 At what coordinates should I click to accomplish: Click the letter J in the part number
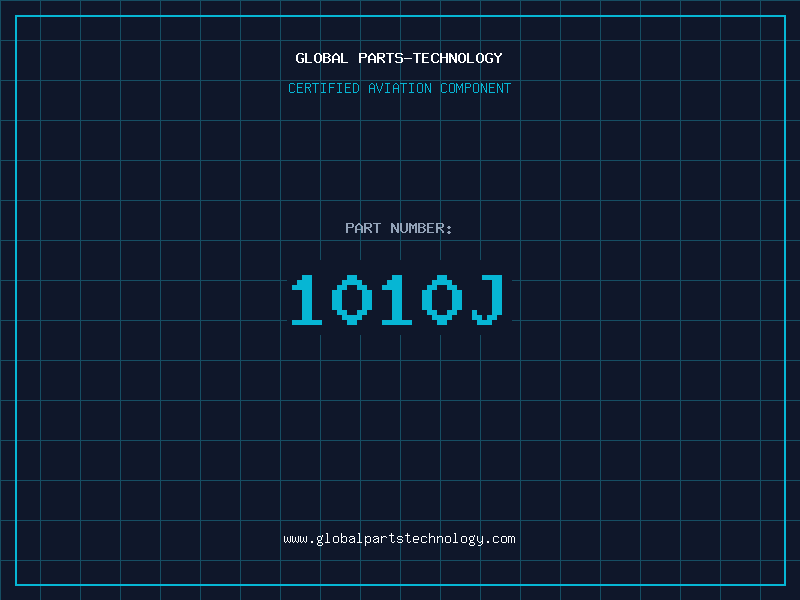[487, 301]
